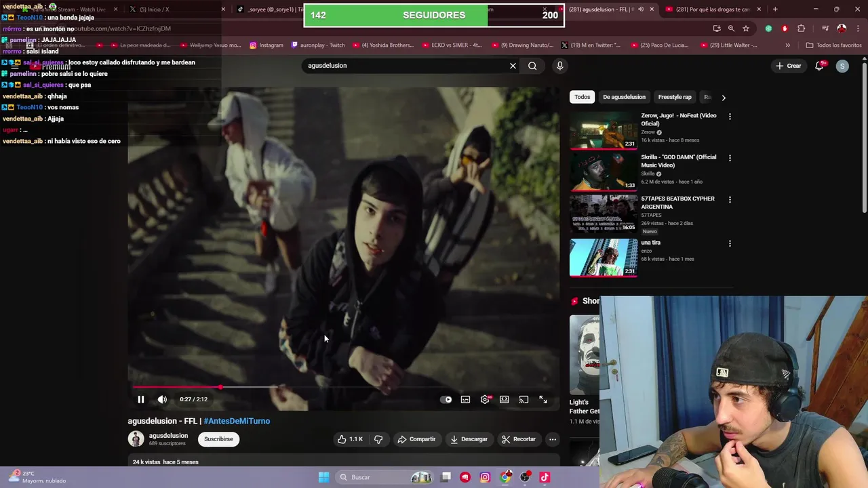The height and width of the screenshot is (488, 868).
Task: Expand hidden bookmarks with the double chevron
Action: (787, 45)
